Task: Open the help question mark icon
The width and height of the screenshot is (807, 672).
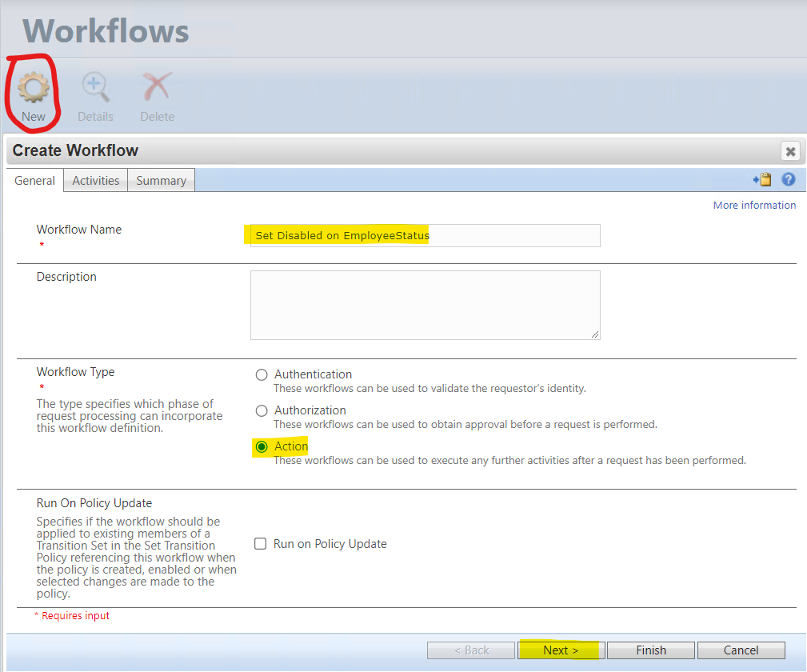Action: click(x=789, y=179)
